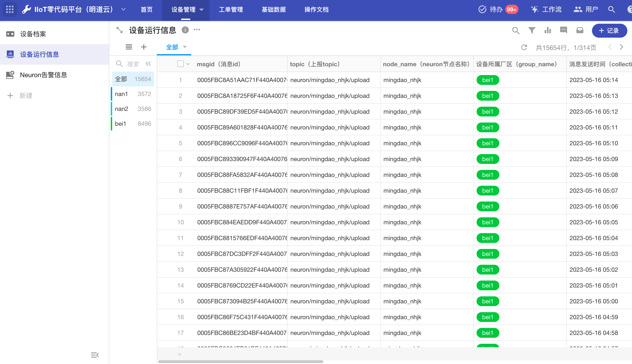Click the refresh records icon

[x=524, y=47]
